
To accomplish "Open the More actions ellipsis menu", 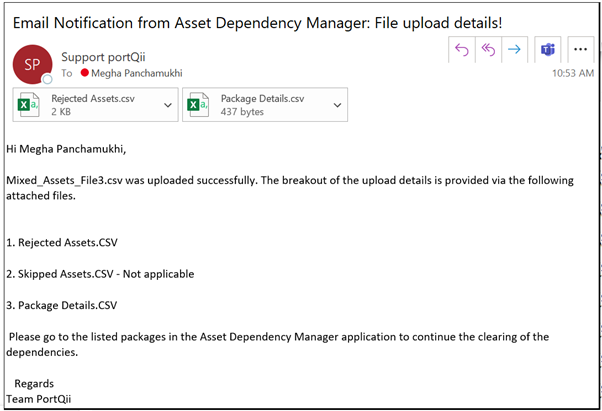I will click(x=580, y=49).
